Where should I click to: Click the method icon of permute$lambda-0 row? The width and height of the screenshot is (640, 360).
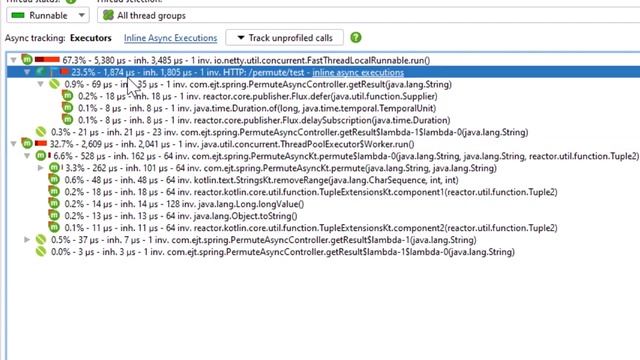41,156
